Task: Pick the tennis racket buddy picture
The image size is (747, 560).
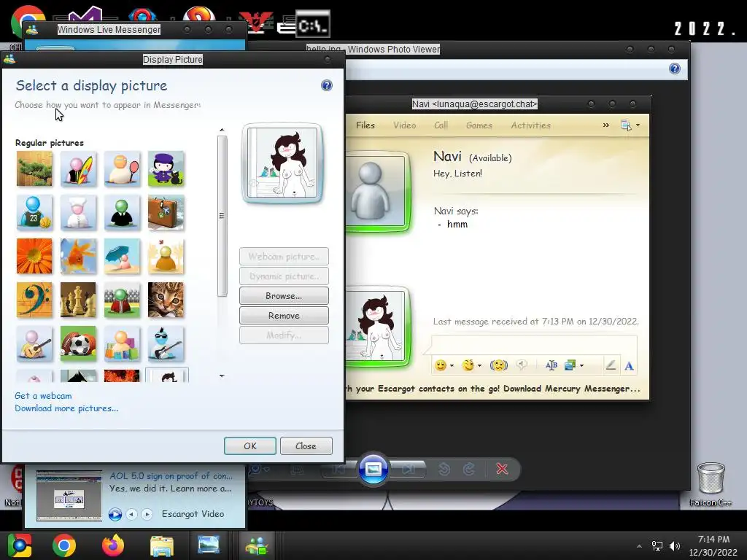Action: pyautogui.click(x=122, y=168)
